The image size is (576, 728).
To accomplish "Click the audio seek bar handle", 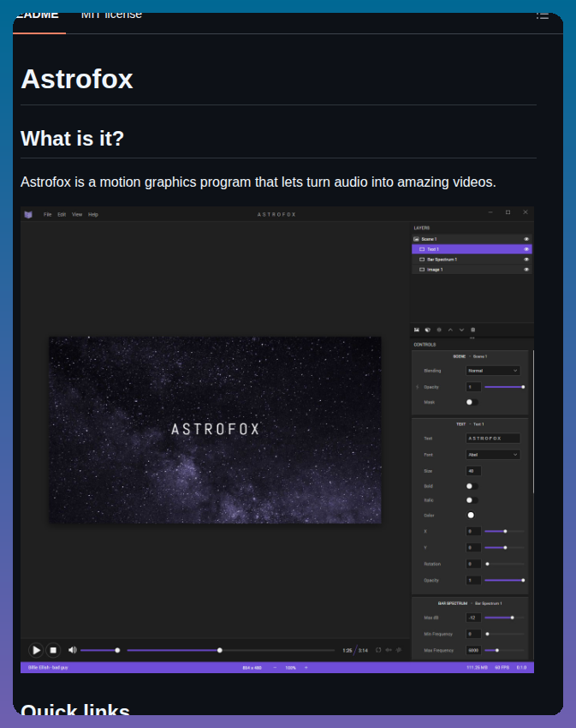I will (220, 650).
